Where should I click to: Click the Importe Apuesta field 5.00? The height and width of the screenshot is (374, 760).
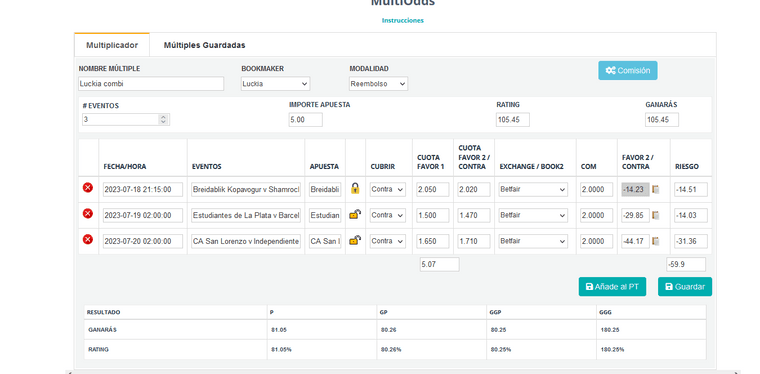306,120
